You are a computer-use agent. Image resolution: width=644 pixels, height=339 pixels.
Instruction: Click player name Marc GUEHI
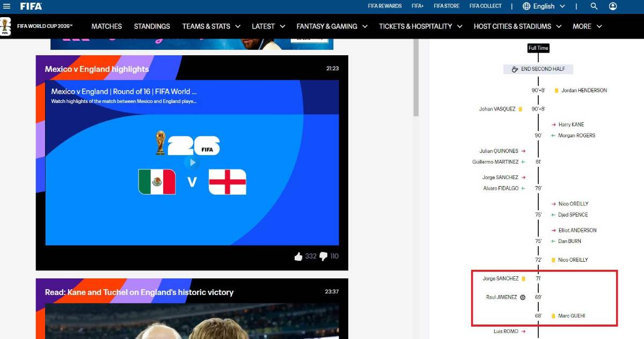[572, 316]
